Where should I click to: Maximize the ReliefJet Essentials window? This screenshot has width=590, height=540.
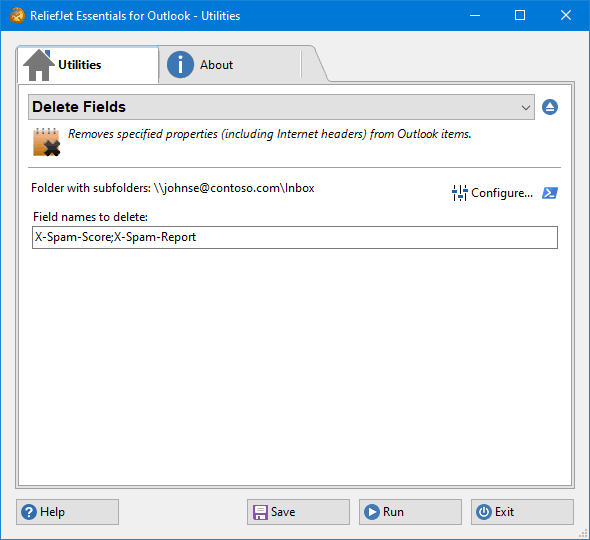click(520, 15)
